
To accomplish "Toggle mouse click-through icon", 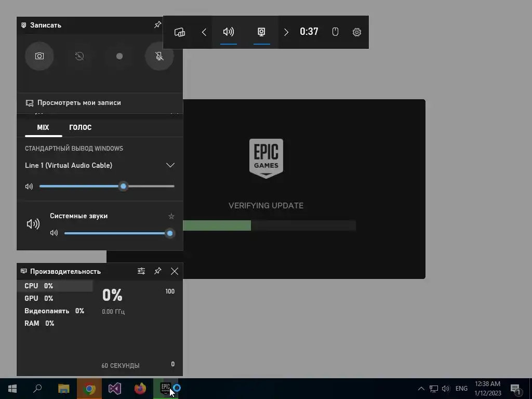I will coord(335,32).
